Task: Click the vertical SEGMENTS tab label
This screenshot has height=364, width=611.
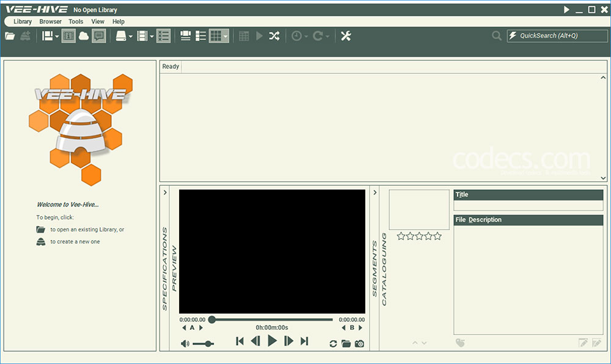Action: coord(375,268)
